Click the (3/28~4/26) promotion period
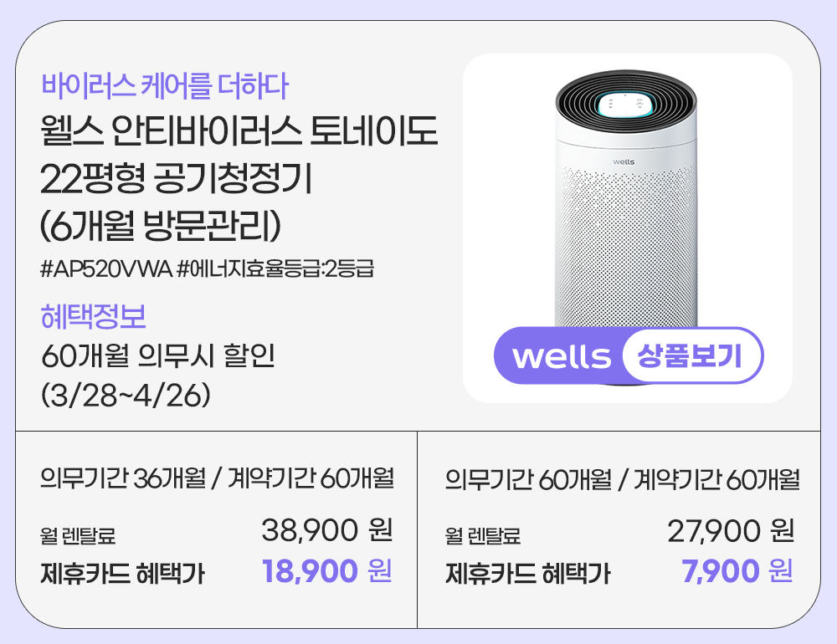Screen dimensions: 837x644 [x=125, y=394]
